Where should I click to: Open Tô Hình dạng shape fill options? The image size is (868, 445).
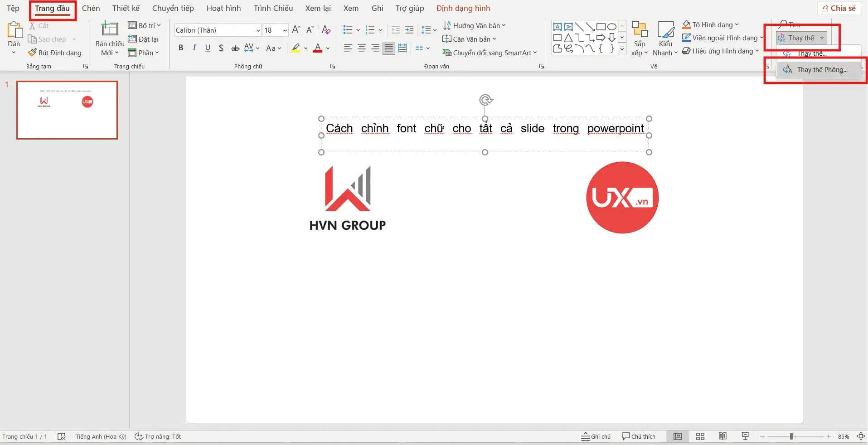[x=710, y=24]
